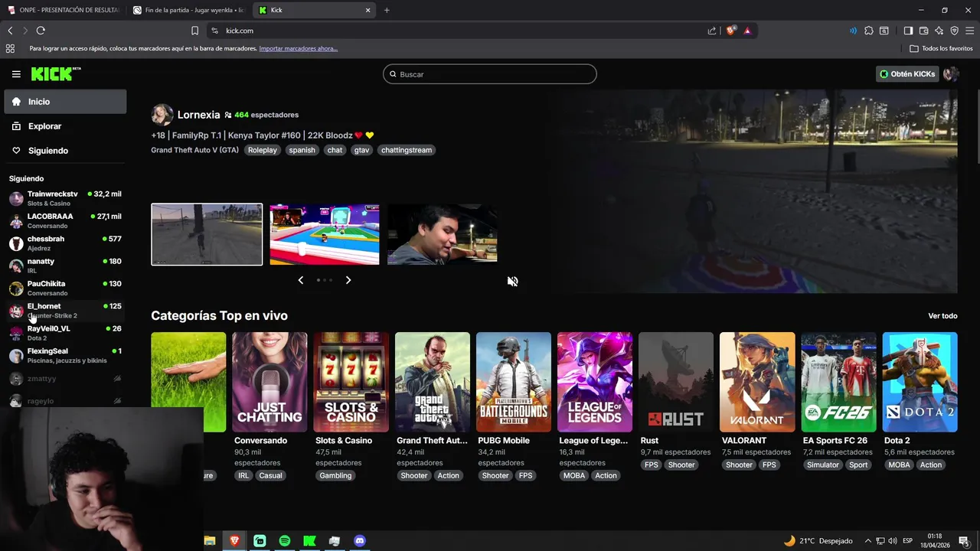Select the GTA beach stream thumbnail
This screenshot has height=551, width=980.
click(207, 234)
